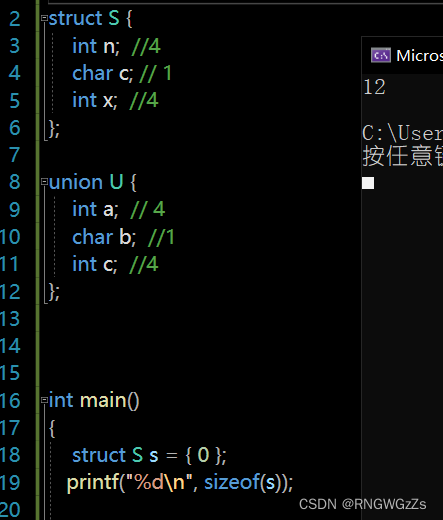
Task: Collapse the int main() function block
Action: pyautogui.click(x=44, y=400)
